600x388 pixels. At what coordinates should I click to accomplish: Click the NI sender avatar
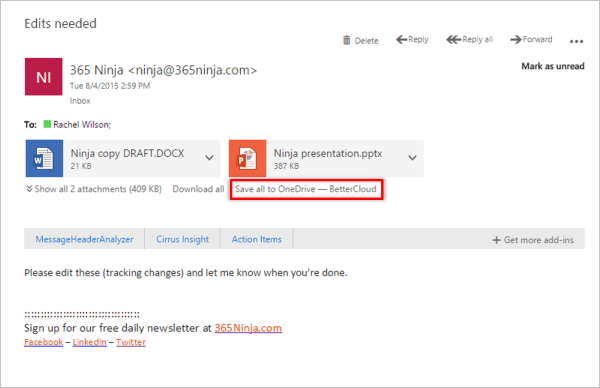tap(44, 77)
